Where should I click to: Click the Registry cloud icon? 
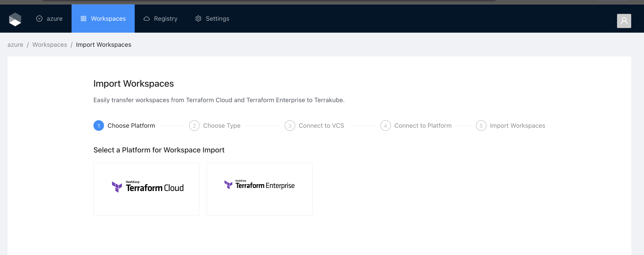[x=146, y=19]
